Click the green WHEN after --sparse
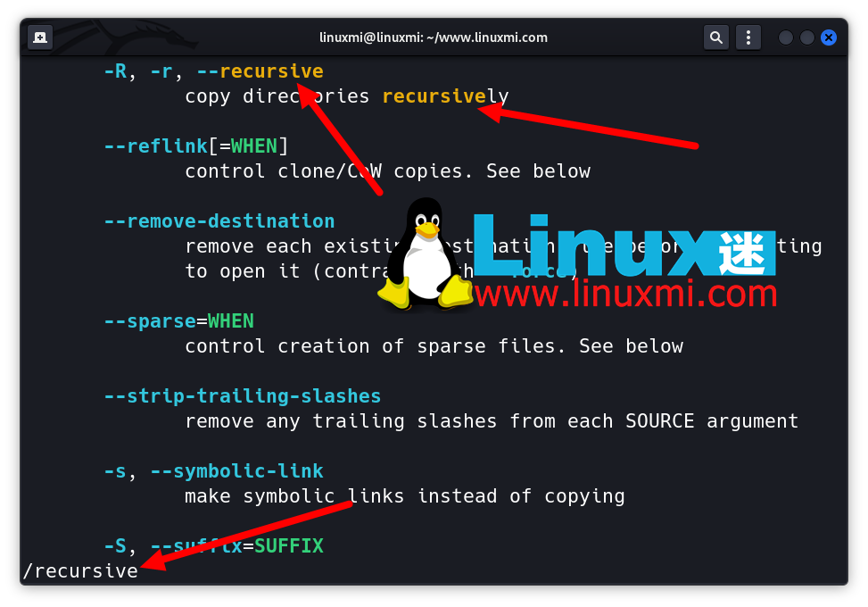The width and height of the screenshot is (868, 607). tap(230, 321)
